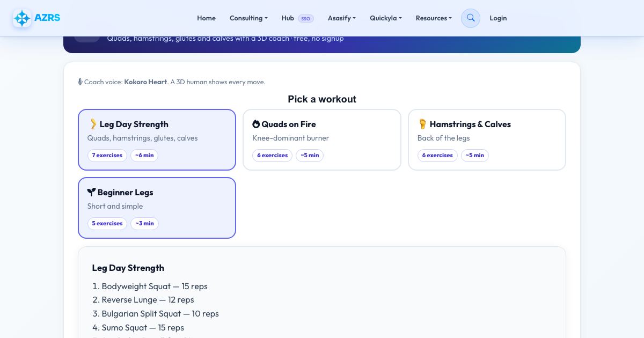Click the SSO badge next to Hub
The image size is (644, 338).
(x=306, y=18)
